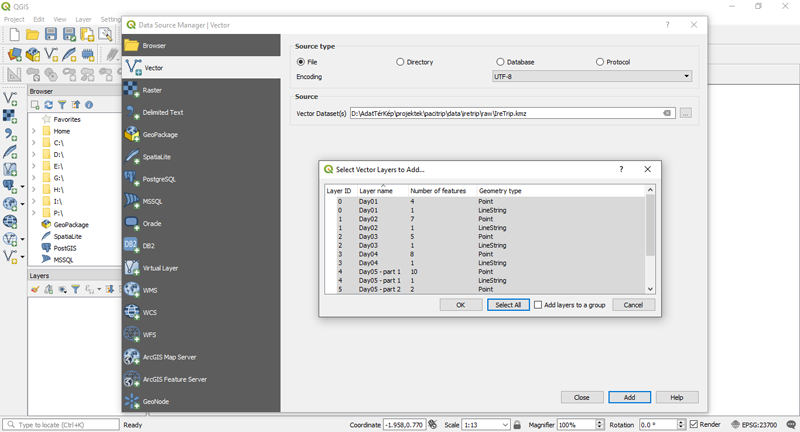The image size is (800, 432).
Task: Click Add Virtual Layer left toolbar icon
Action: (10, 169)
